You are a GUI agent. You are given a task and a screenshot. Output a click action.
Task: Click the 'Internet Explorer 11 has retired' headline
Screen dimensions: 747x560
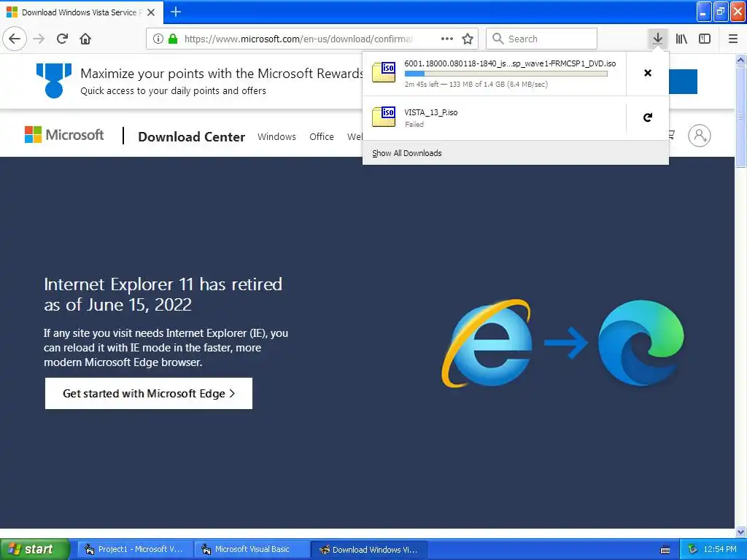163,295
